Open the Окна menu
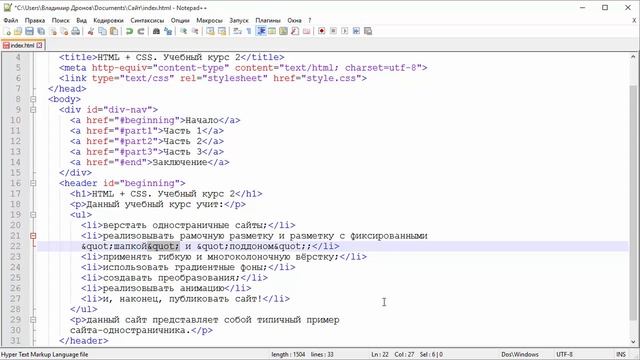 [294, 20]
